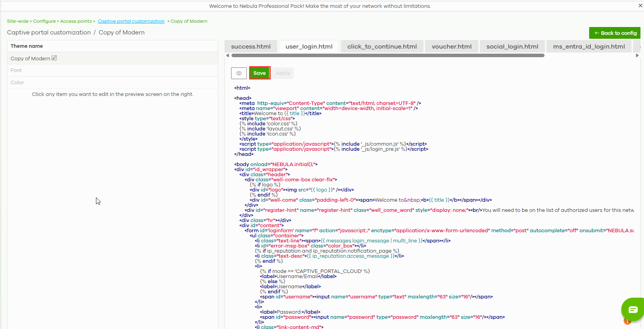Select the ms_entra_id_login.html tab
This screenshot has height=329, width=644.
[x=589, y=46]
